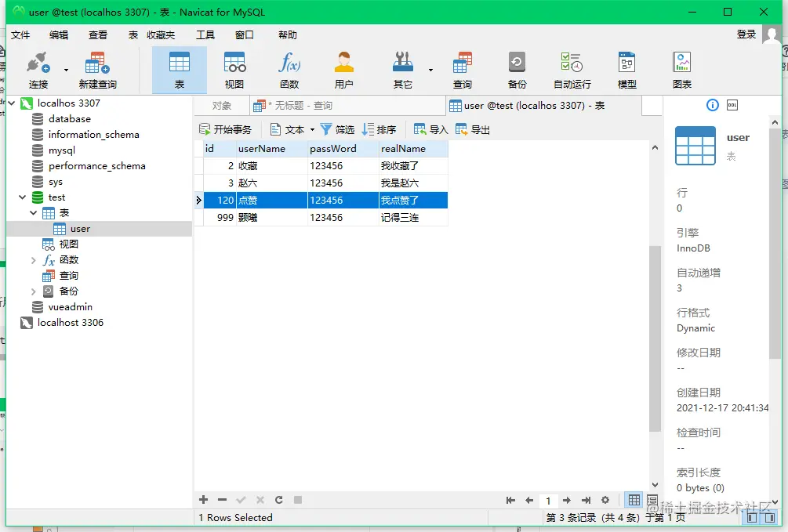The width and height of the screenshot is (788, 532).
Task: Click the 导入 import button
Action: (430, 129)
